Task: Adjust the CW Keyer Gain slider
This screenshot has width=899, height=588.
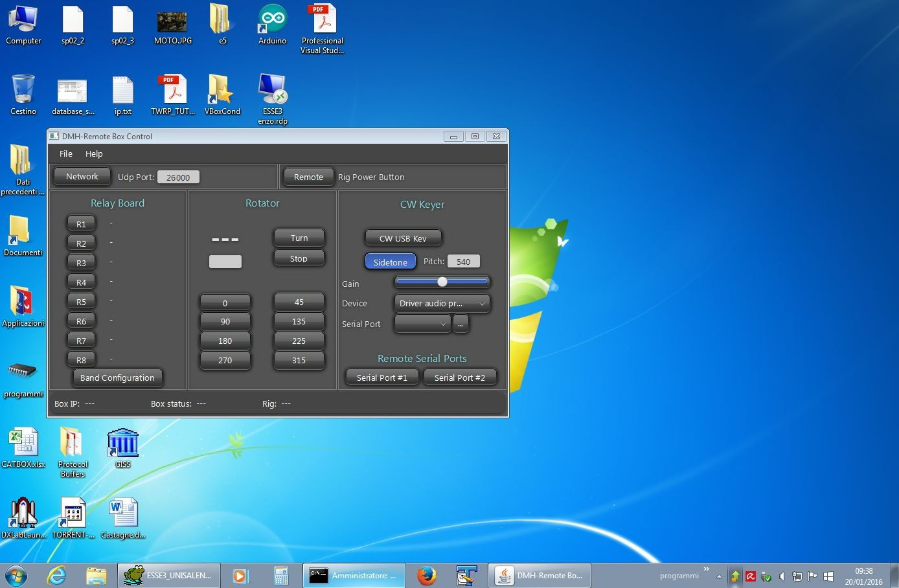Action: tap(442, 282)
